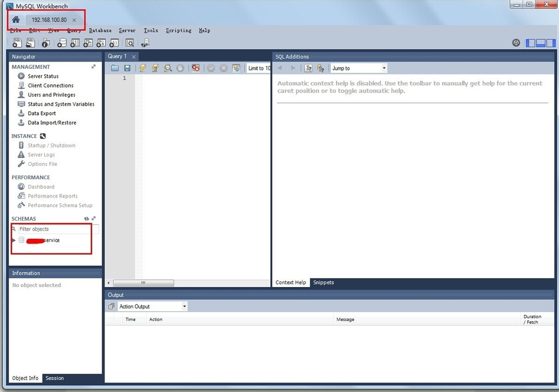The height and width of the screenshot is (392, 559).
Task: Open the Limit to rows dropdown
Action: [x=259, y=68]
